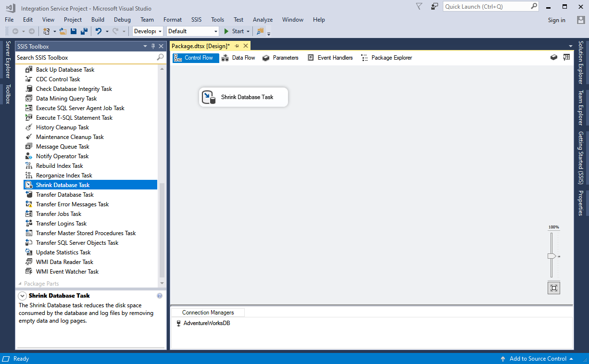The width and height of the screenshot is (589, 364).
Task: Click the History Cleanup Task icon
Action: [x=29, y=127]
